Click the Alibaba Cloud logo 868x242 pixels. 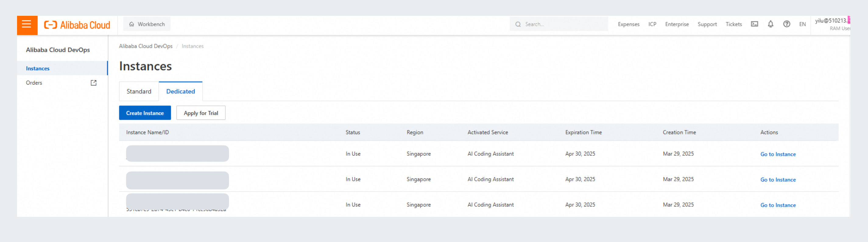pos(77,25)
